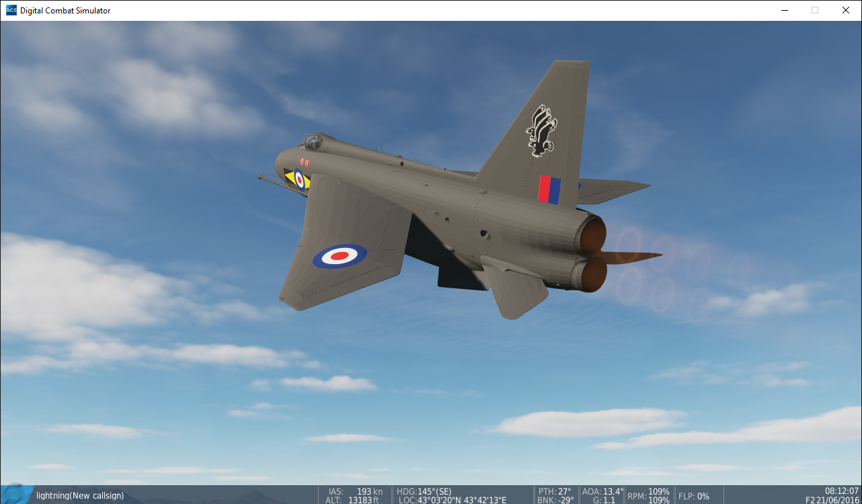Screen dimensions: 862x504
Task: Click the FLP flaps percentage indicator
Action: pyautogui.click(x=694, y=496)
